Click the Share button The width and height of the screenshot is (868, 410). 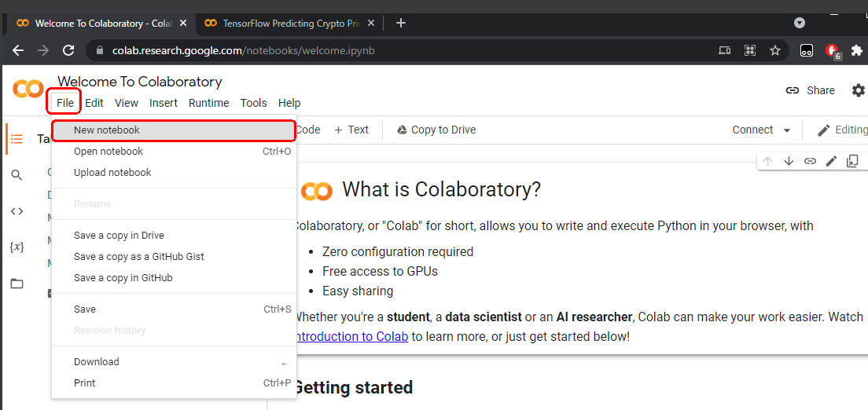(x=811, y=90)
